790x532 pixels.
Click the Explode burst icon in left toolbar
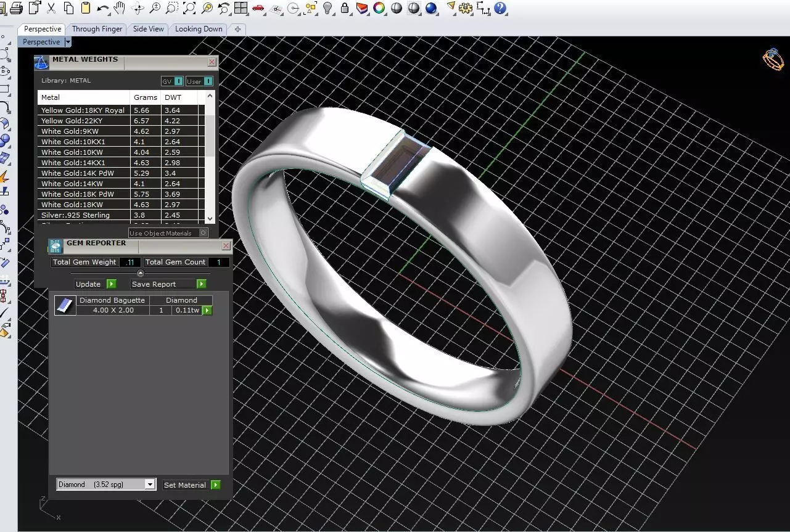point(4,178)
